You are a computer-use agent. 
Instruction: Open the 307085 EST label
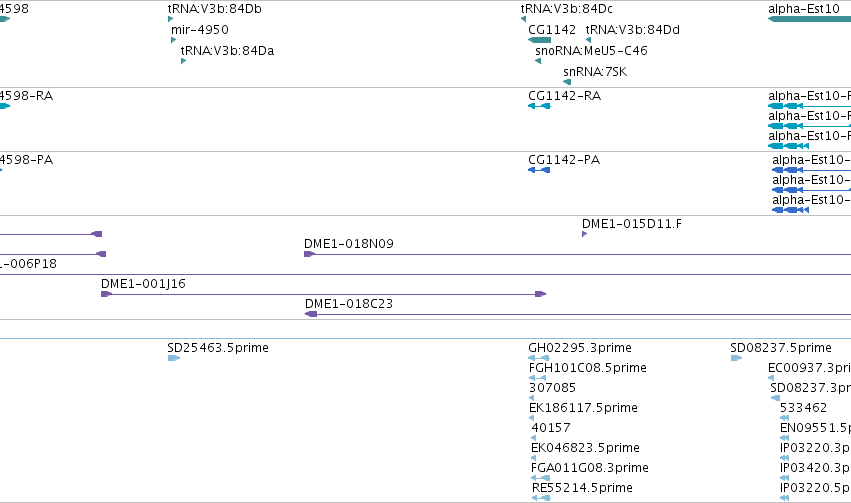(552, 388)
